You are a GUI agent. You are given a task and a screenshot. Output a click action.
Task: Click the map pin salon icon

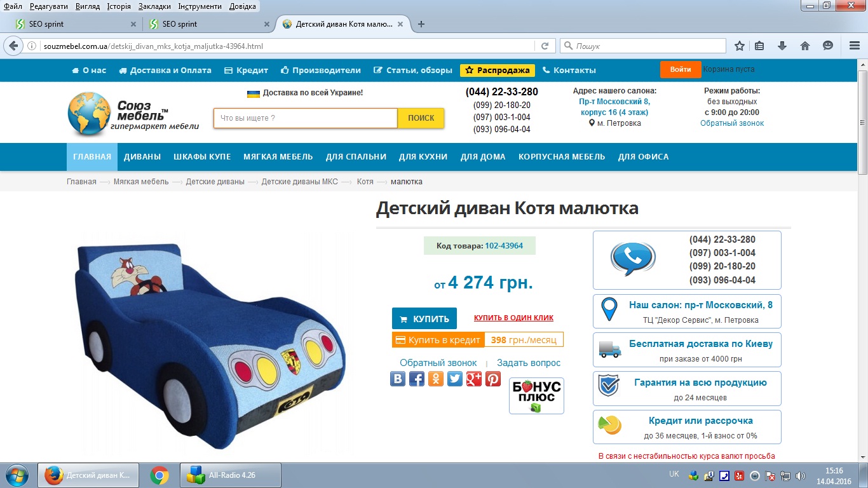[x=609, y=311]
